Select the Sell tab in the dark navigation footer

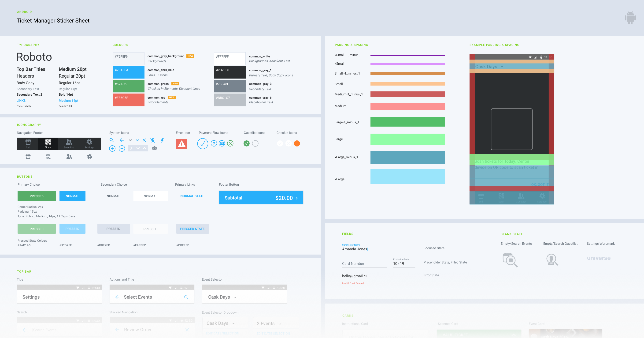click(x=28, y=144)
